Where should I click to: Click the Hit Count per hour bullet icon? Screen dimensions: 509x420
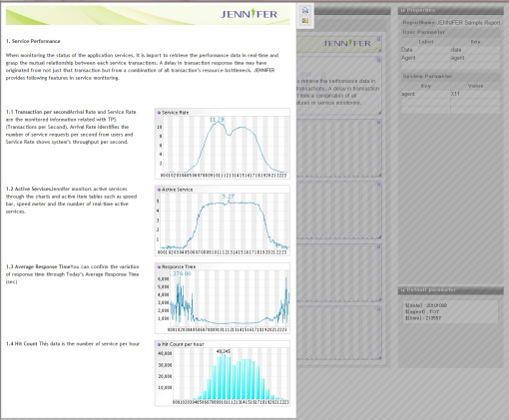[159, 344]
